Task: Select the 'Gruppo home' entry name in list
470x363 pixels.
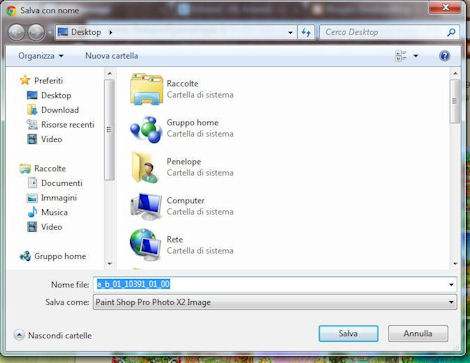Action: (192, 123)
